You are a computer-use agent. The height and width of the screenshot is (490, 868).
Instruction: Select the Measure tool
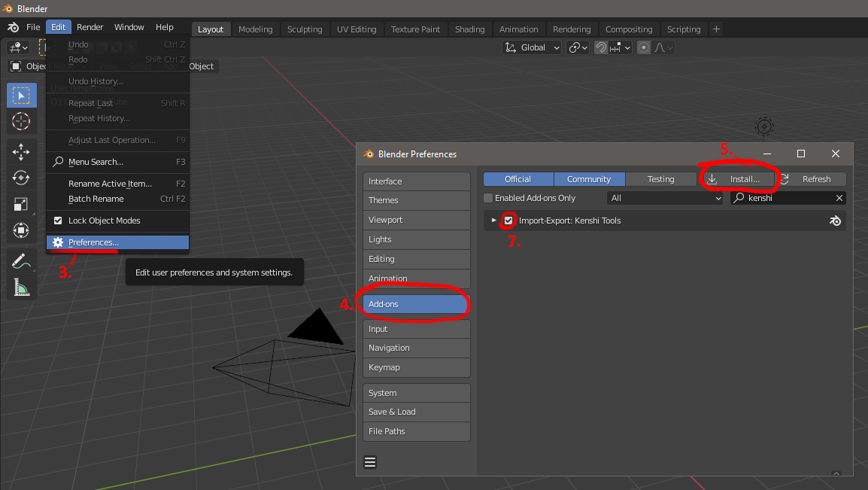click(x=21, y=287)
